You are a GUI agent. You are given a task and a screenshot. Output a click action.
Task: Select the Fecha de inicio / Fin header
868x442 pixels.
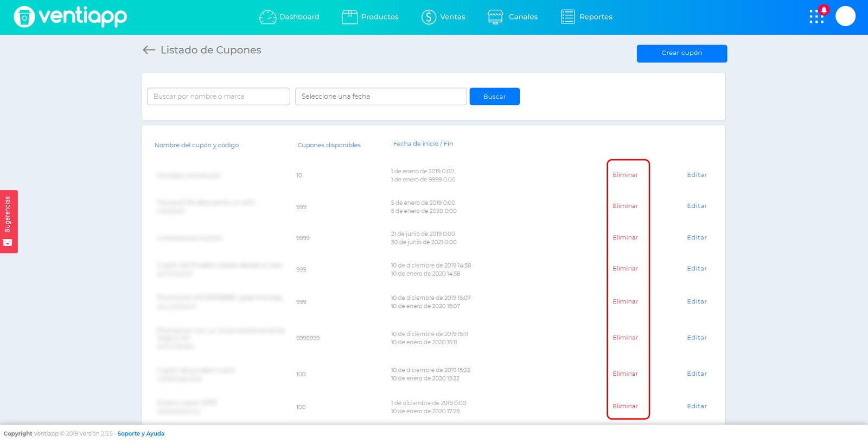coord(423,144)
